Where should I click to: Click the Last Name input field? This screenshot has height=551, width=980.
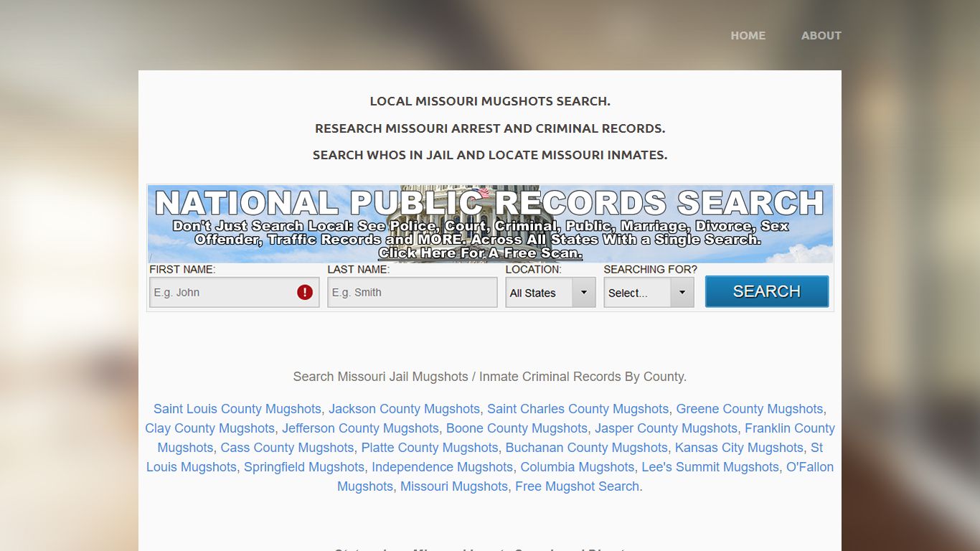pos(412,293)
